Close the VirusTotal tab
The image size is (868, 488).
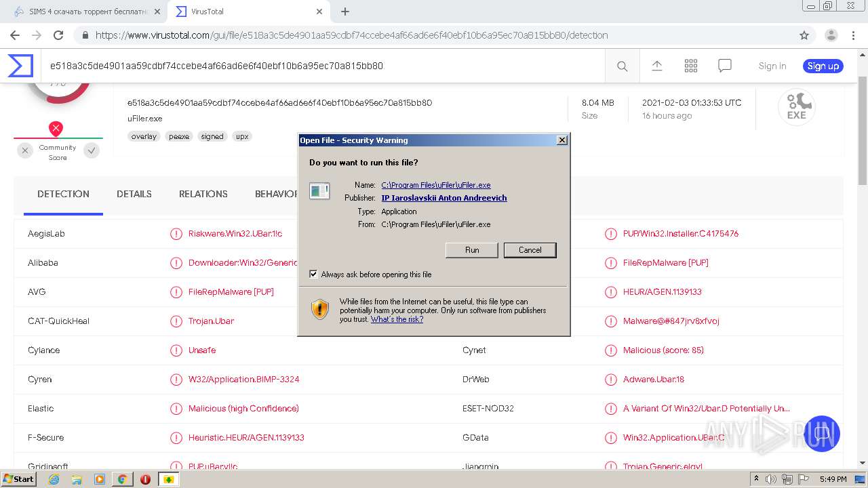click(x=319, y=12)
